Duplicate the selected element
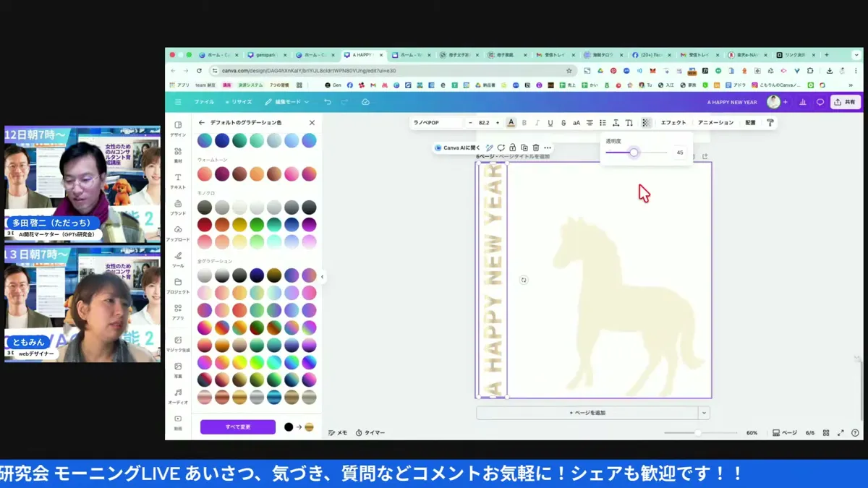 (524, 147)
